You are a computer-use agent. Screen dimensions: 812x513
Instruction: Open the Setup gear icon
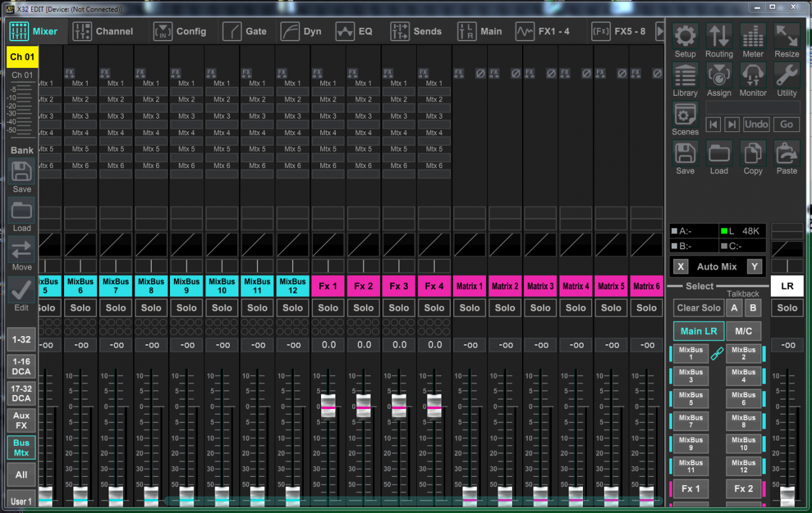click(x=685, y=36)
